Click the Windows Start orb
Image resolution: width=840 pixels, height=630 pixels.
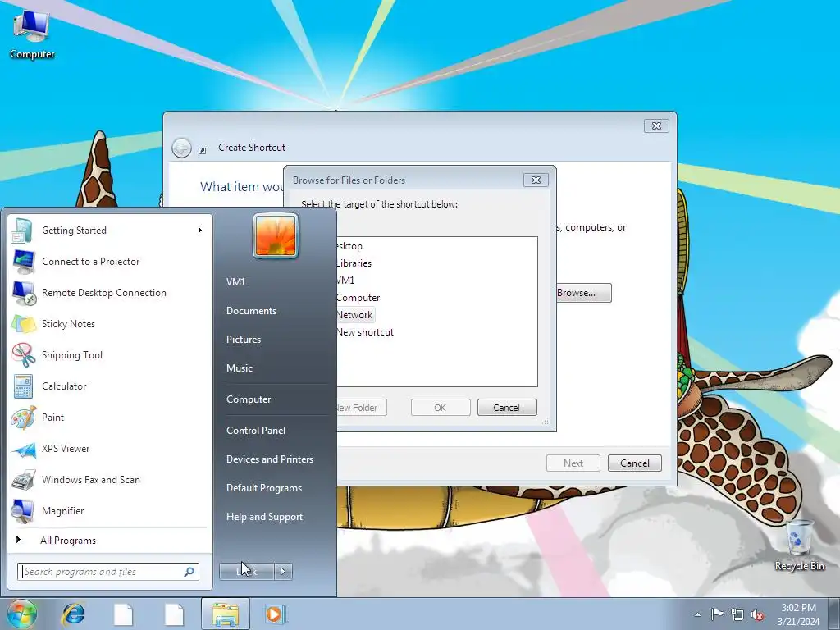(21, 614)
